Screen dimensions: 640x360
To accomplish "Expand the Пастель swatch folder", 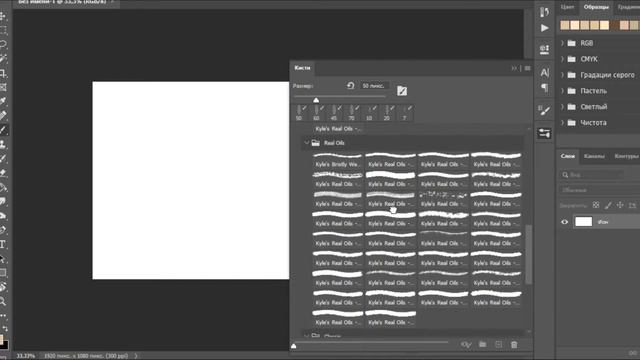I will click(x=562, y=91).
